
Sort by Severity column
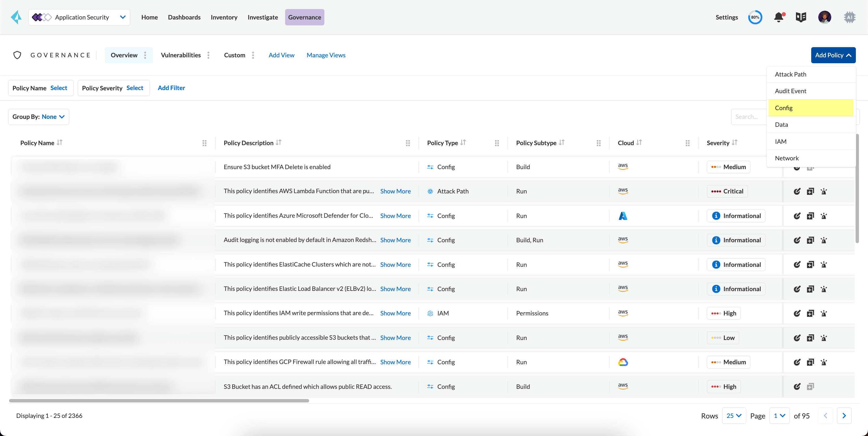coord(735,142)
